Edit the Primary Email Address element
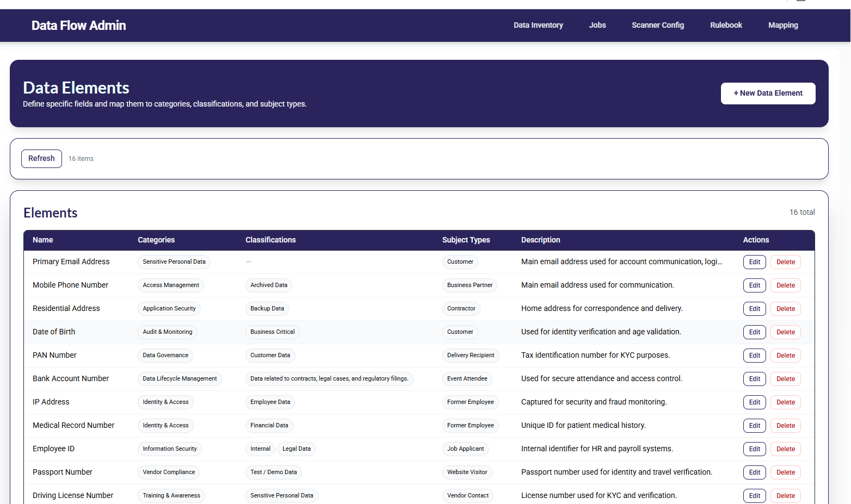This screenshot has width=851, height=504. coord(754,262)
